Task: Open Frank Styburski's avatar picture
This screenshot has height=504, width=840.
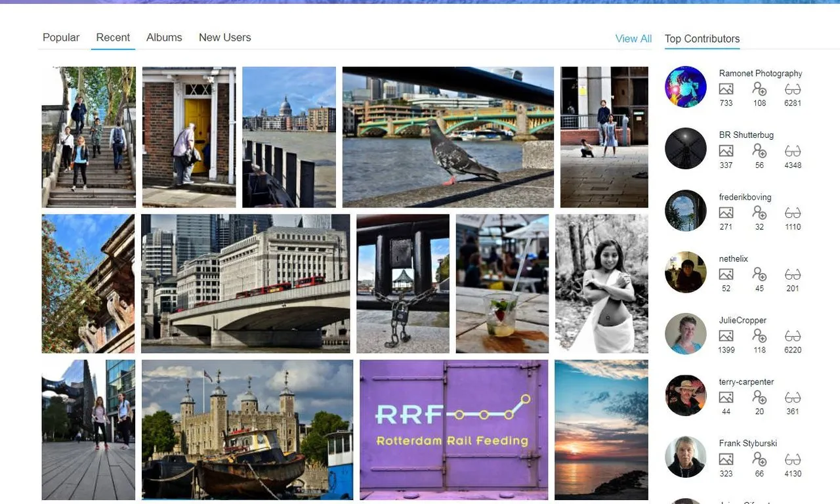Action: 686,457
